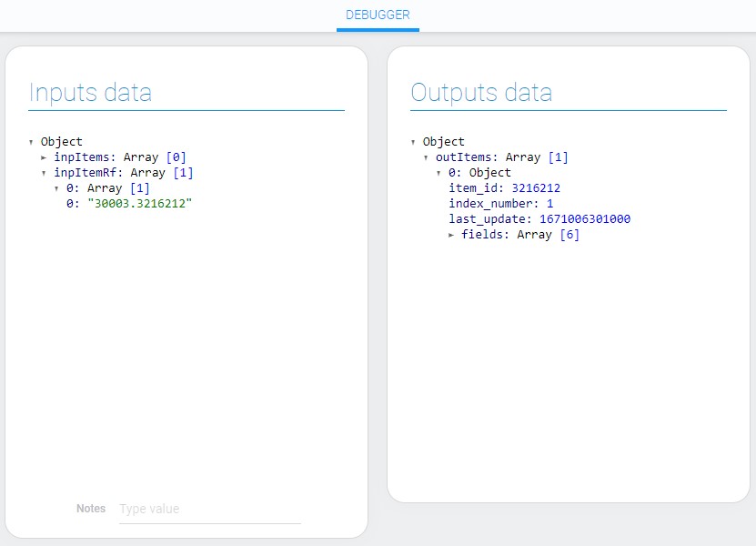Collapse the root Object in Outputs data
The height and width of the screenshot is (546, 756).
[414, 142]
